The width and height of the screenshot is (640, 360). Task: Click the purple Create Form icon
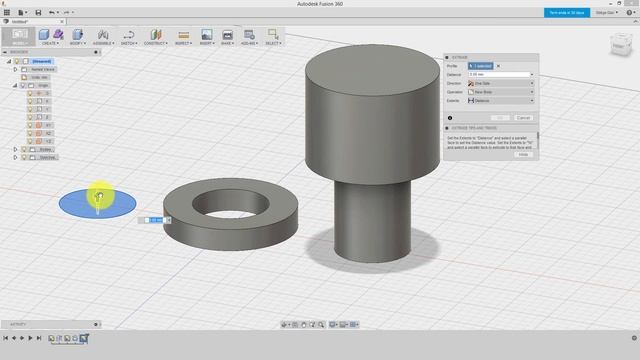(x=58, y=34)
